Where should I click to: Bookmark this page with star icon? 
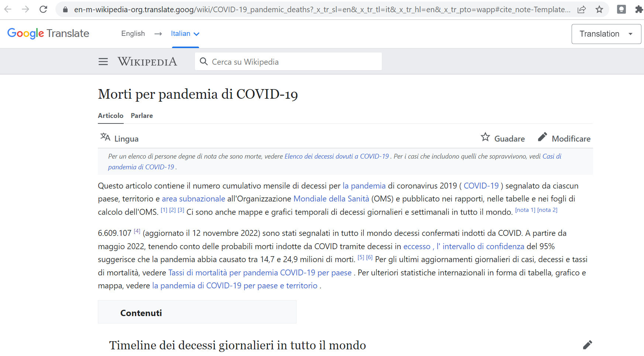click(599, 9)
